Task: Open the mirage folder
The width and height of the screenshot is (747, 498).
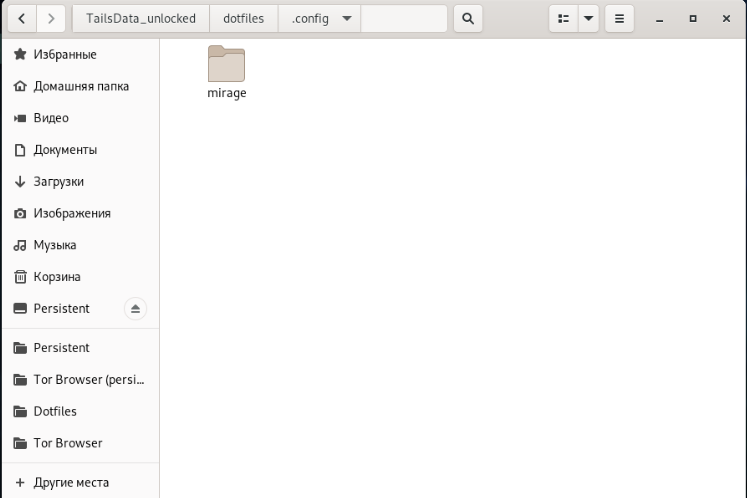Action: pos(226,72)
